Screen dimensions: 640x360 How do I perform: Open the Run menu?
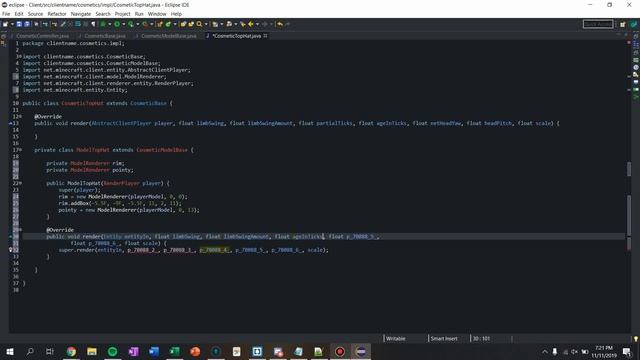pos(139,14)
